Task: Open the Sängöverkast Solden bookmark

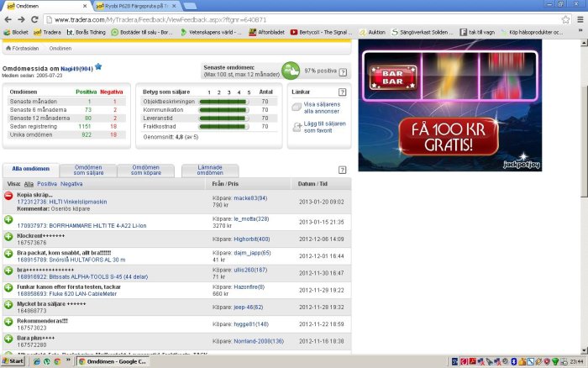Action: (x=423, y=32)
